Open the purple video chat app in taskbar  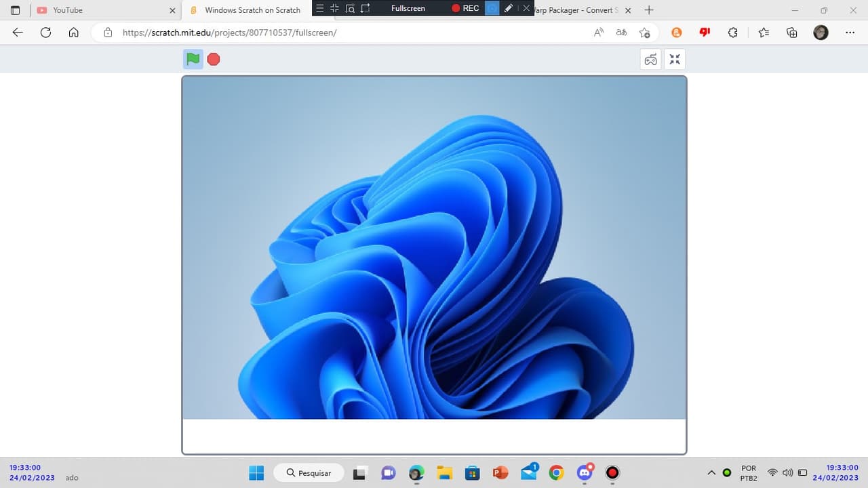coord(389,472)
